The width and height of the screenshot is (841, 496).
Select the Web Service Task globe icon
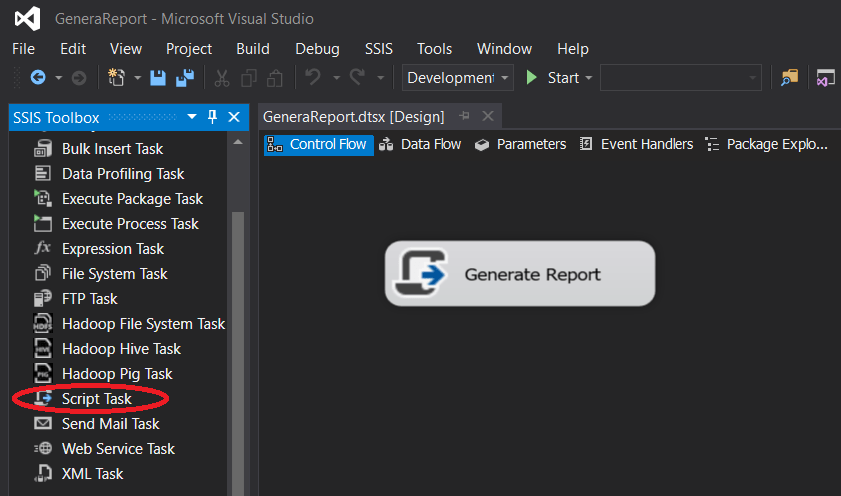[43, 448]
